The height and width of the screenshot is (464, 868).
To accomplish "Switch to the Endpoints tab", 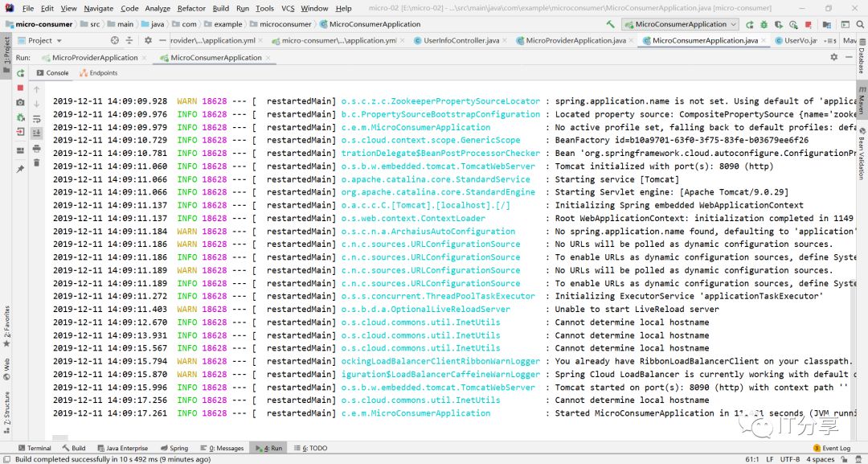I will (99, 73).
